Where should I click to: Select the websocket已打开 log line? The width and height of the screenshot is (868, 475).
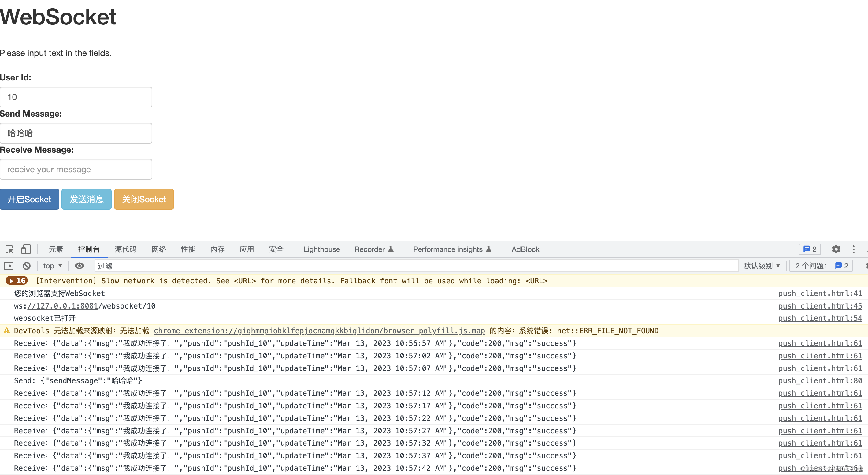(x=45, y=318)
